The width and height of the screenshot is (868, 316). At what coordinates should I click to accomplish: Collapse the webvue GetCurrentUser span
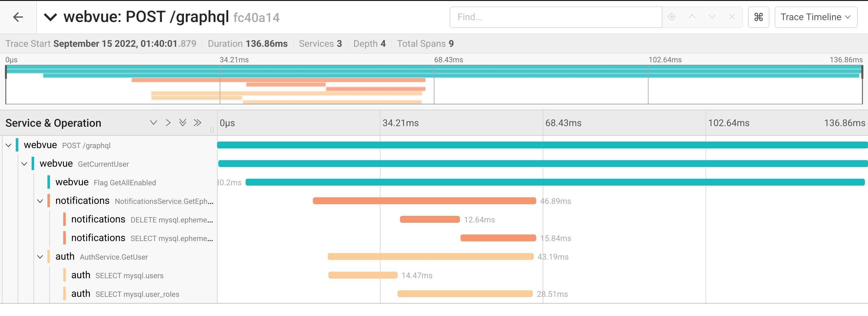24,164
